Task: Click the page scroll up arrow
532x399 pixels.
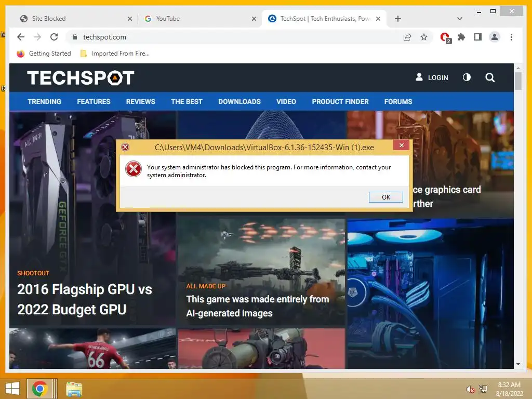Action: (518, 68)
